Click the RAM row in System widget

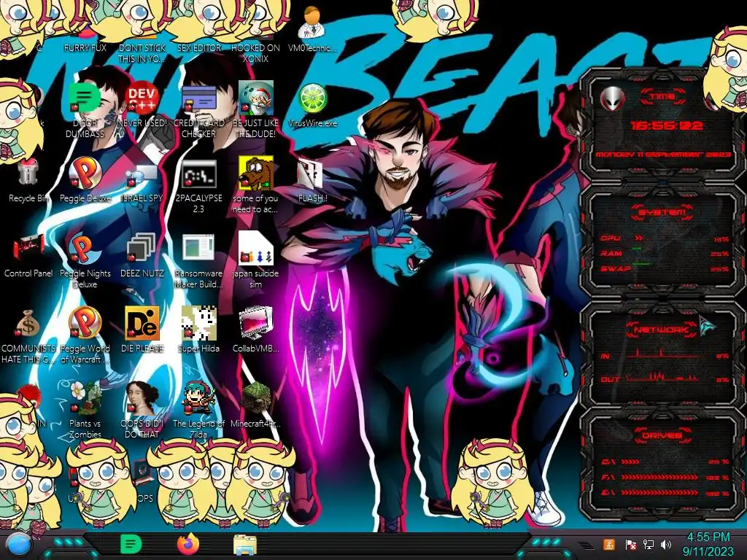(x=664, y=253)
